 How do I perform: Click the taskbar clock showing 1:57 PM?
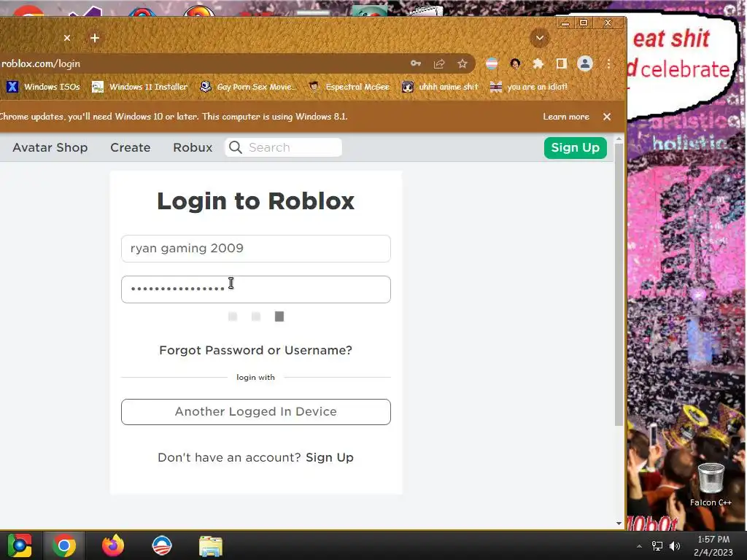coord(713,545)
